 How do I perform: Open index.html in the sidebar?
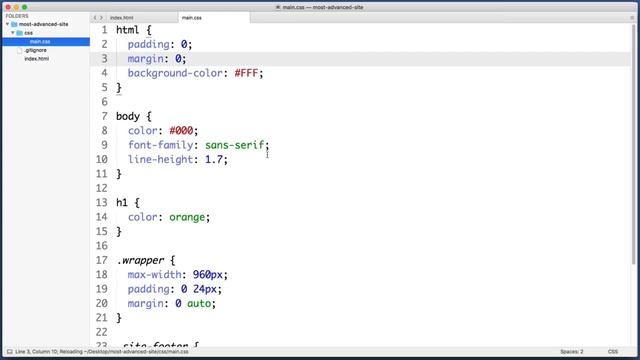(36, 59)
